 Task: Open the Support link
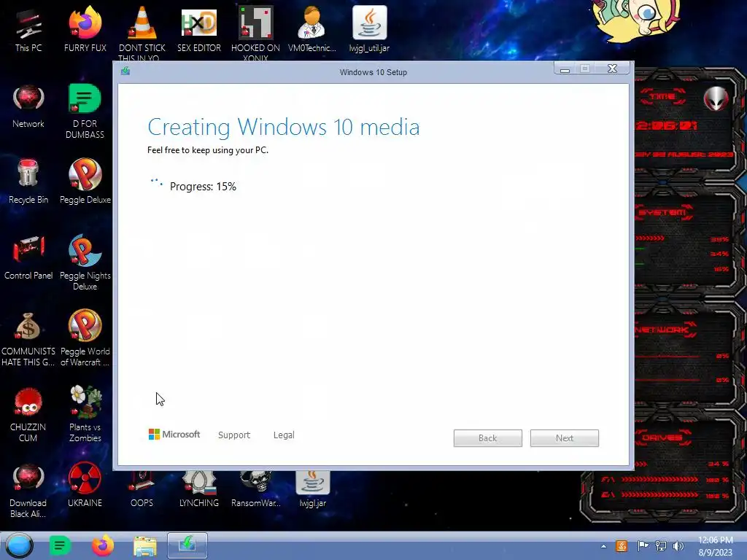tap(234, 435)
